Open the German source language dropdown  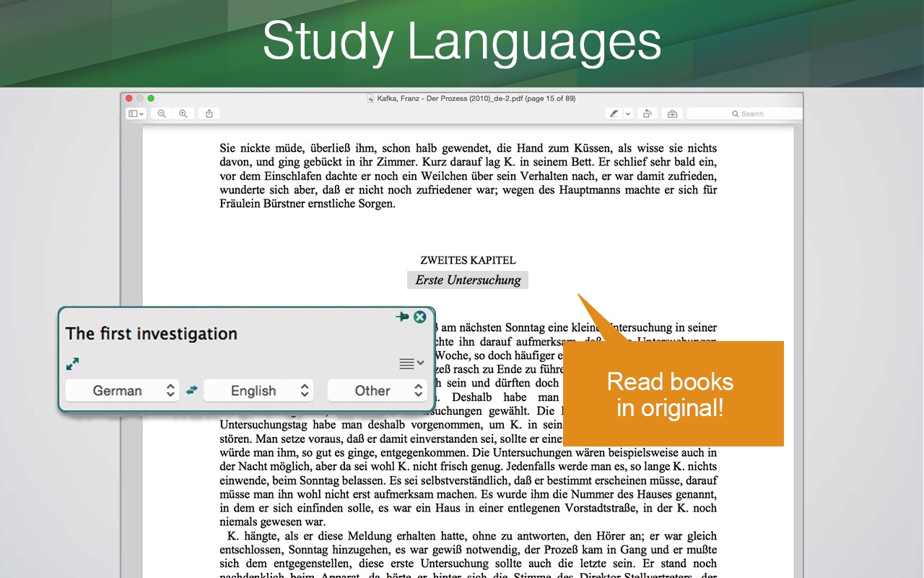coord(122,390)
